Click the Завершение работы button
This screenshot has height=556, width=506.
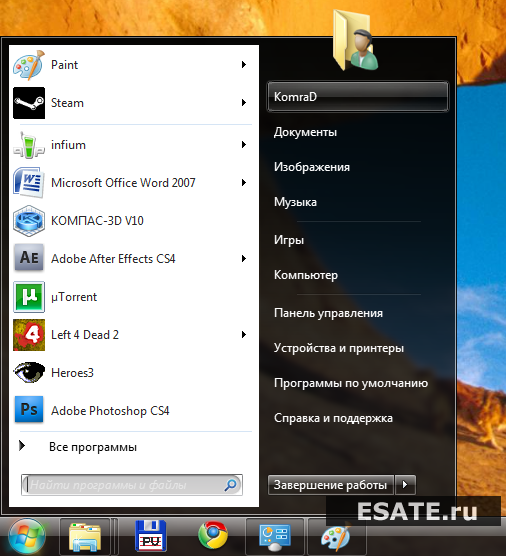click(331, 485)
